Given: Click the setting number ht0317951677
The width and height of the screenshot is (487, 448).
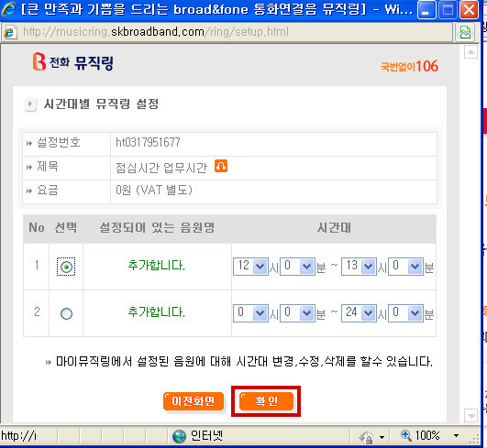Looking at the screenshot, I should [148, 142].
